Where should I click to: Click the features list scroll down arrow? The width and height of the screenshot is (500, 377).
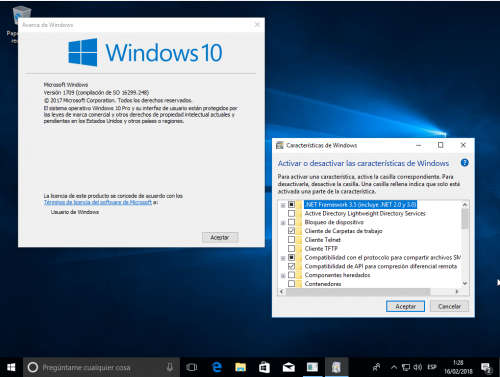465,283
